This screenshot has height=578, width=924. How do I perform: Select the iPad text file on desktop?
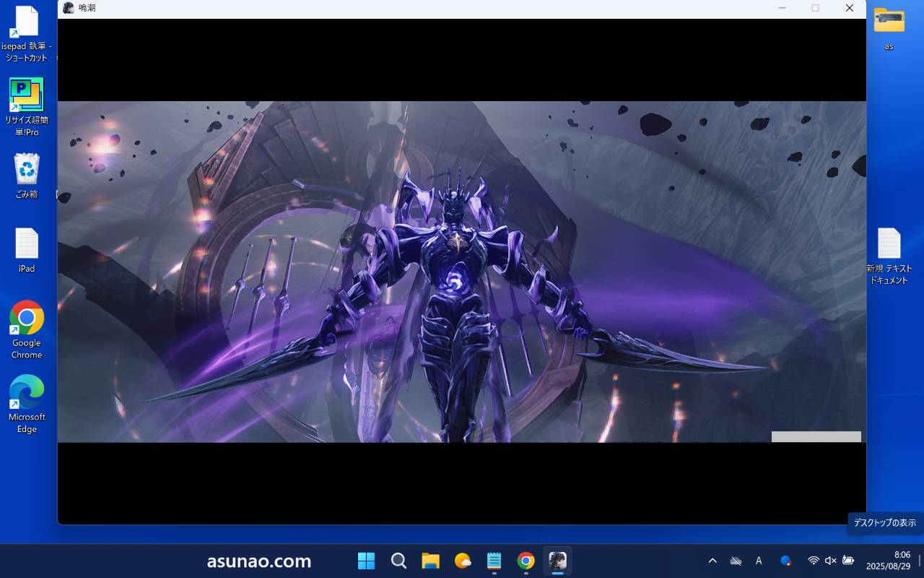(x=27, y=249)
